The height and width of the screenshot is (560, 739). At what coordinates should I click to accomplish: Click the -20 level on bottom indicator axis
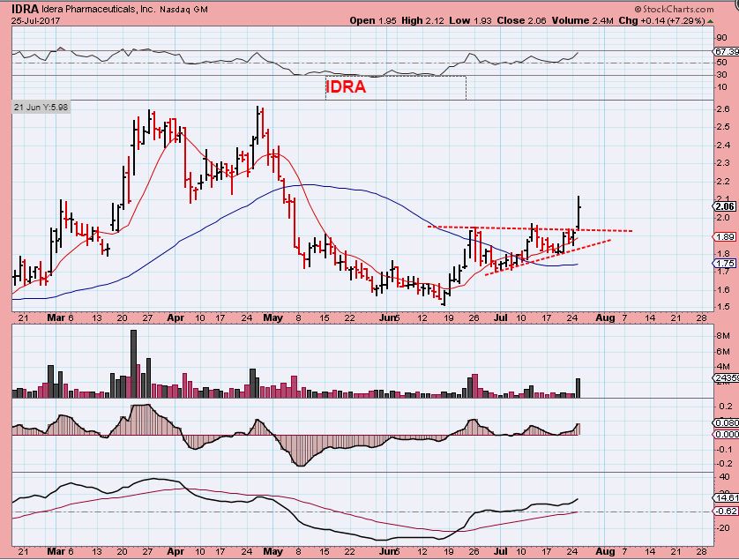723,528
